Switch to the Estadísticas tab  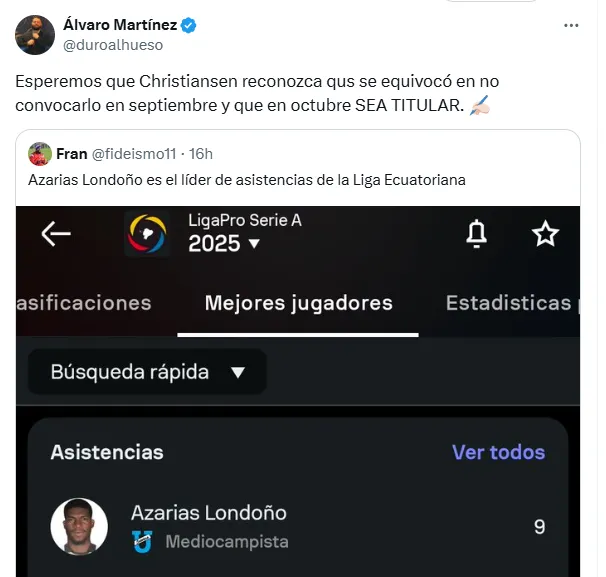[x=508, y=303]
